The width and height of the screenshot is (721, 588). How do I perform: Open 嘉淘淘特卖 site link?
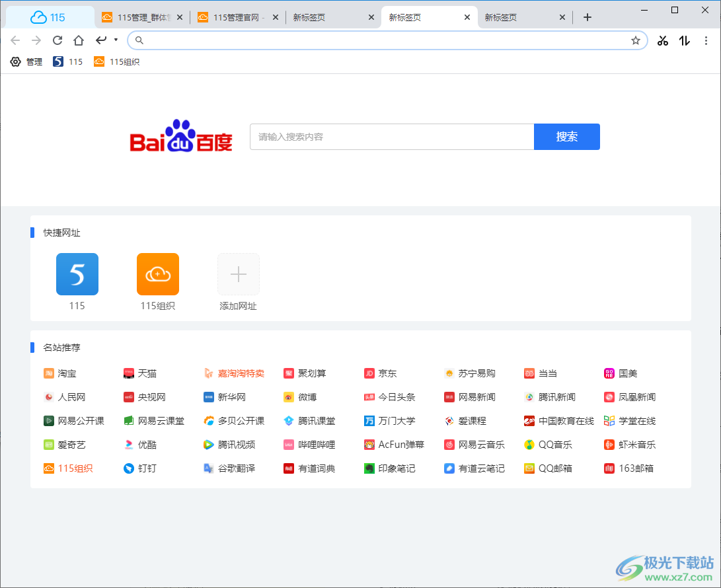click(234, 373)
